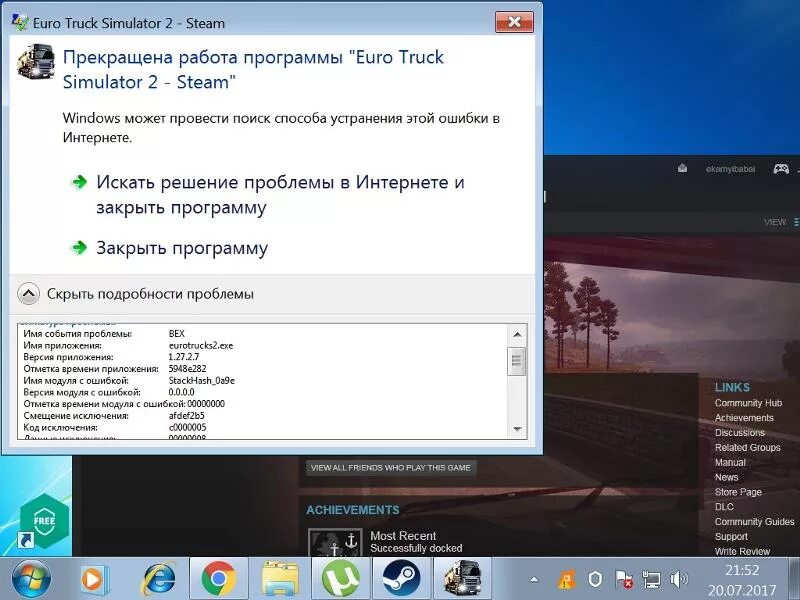Click 'Successfully docked' achievement thumbnail
The height and width of the screenshot is (600, 800).
point(335,542)
